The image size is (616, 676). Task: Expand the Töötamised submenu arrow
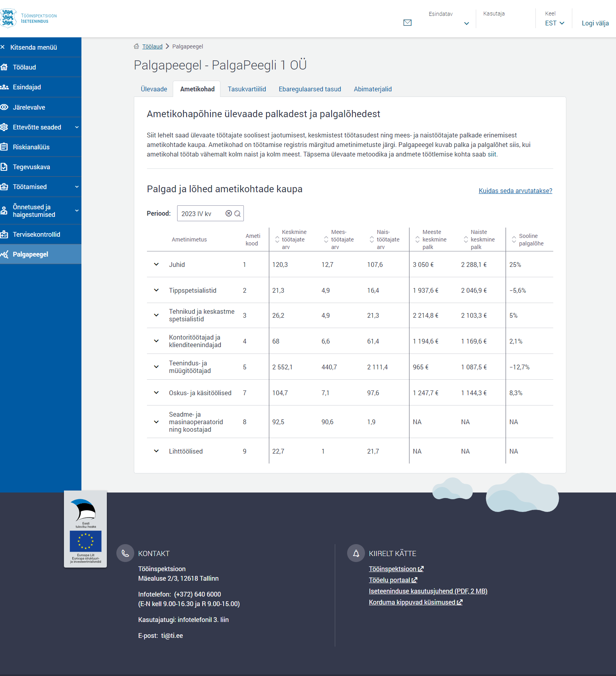pos(77,187)
